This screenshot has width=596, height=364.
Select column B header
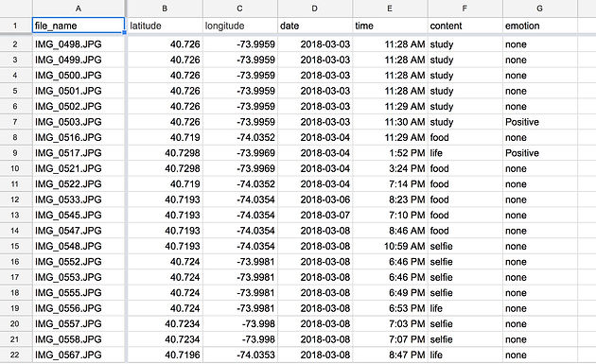165,9
